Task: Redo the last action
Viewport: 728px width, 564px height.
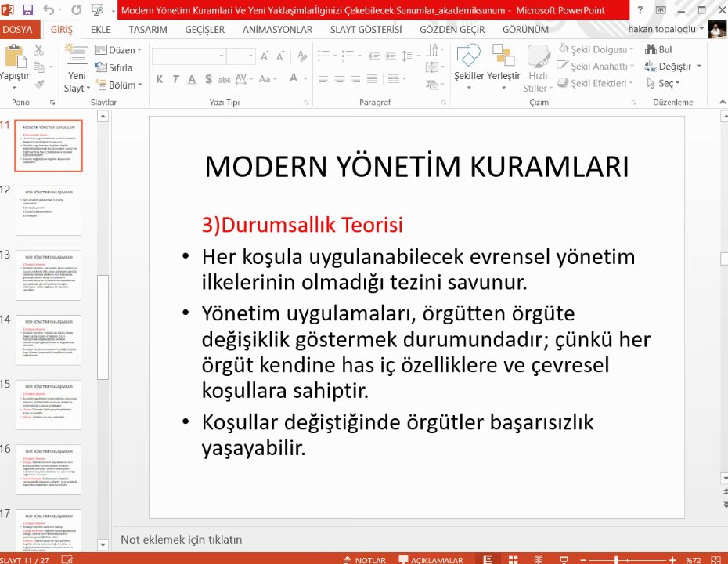Action: [x=77, y=9]
